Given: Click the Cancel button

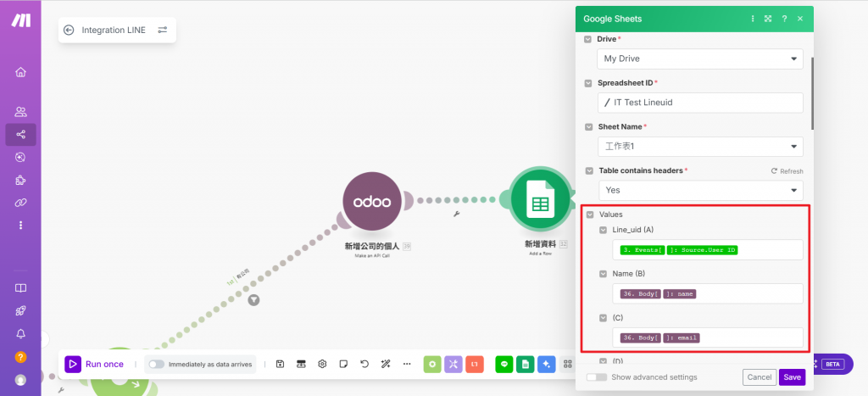Looking at the screenshot, I should click(759, 377).
